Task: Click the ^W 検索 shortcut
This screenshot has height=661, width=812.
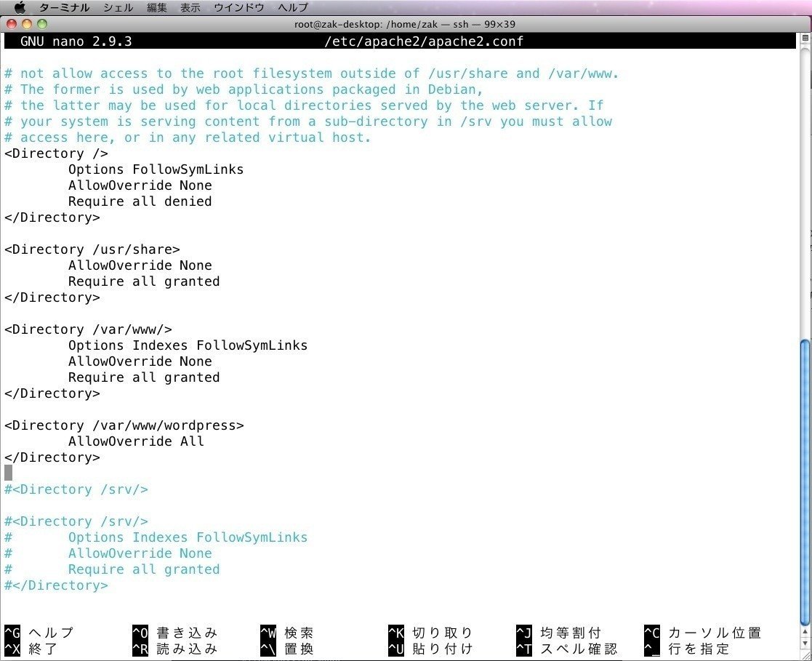Action: click(x=287, y=633)
